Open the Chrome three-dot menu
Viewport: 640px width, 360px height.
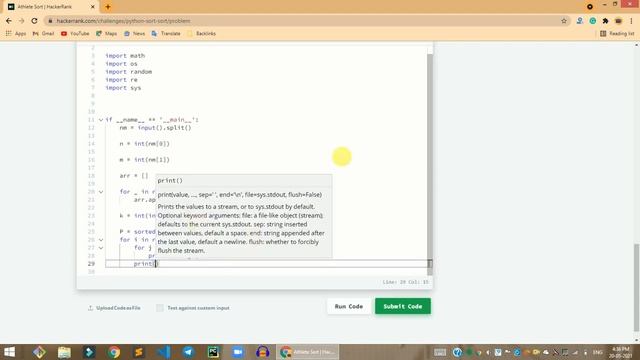pos(631,21)
